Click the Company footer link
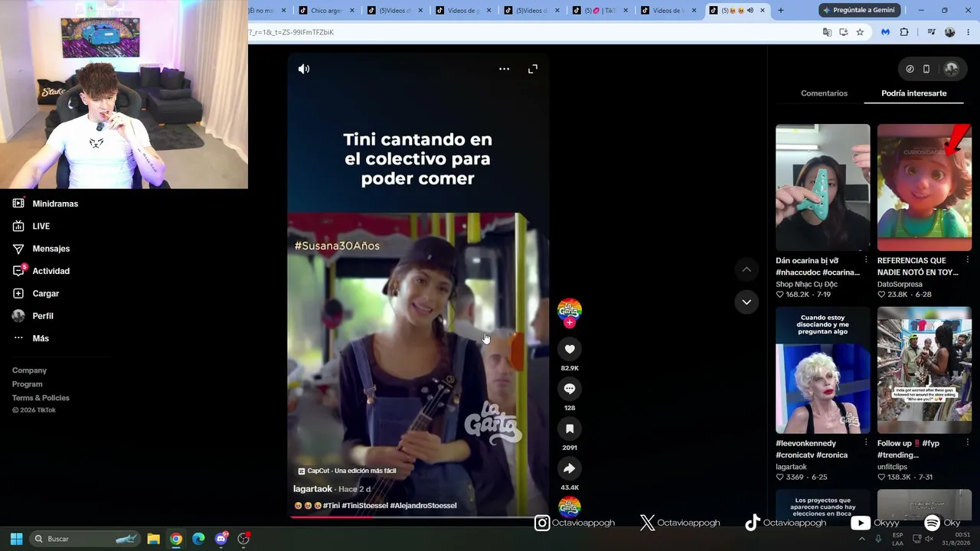Image resolution: width=980 pixels, height=551 pixels. [x=29, y=370]
